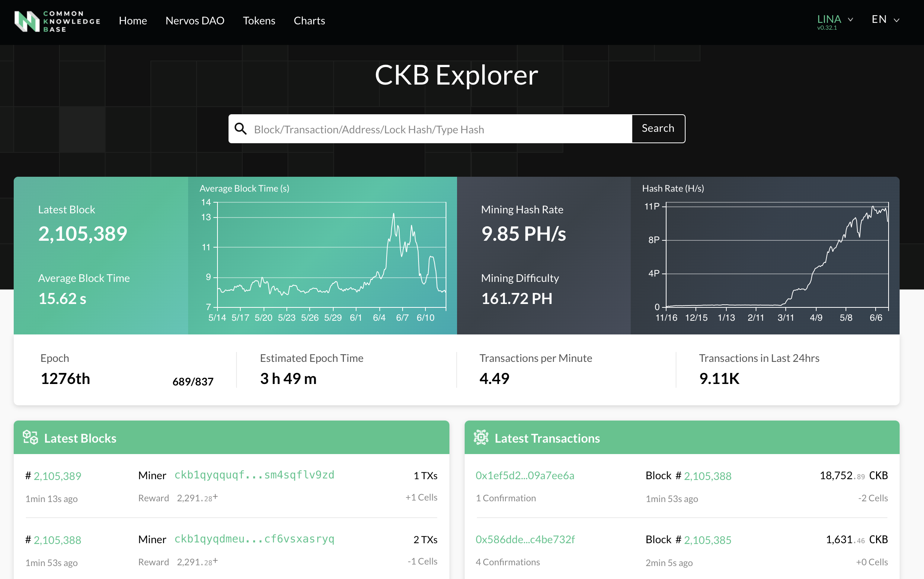Image resolution: width=924 pixels, height=579 pixels.
Task: Open block 2,105,388 from Latest Transactions
Action: tap(708, 476)
